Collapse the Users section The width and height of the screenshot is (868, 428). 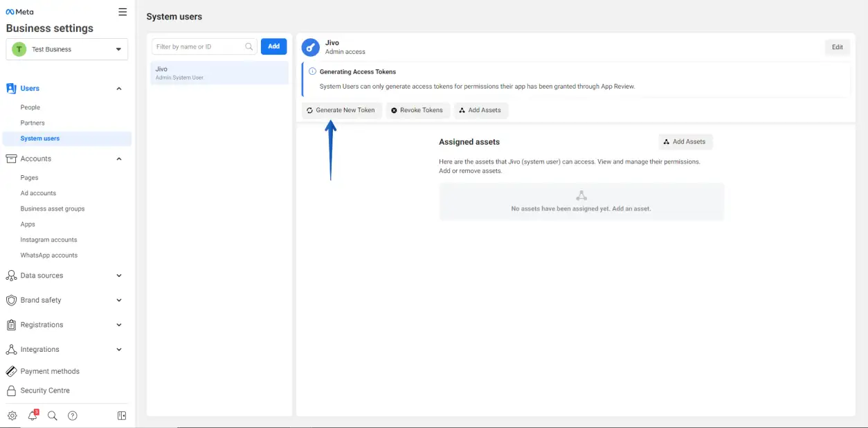(119, 89)
